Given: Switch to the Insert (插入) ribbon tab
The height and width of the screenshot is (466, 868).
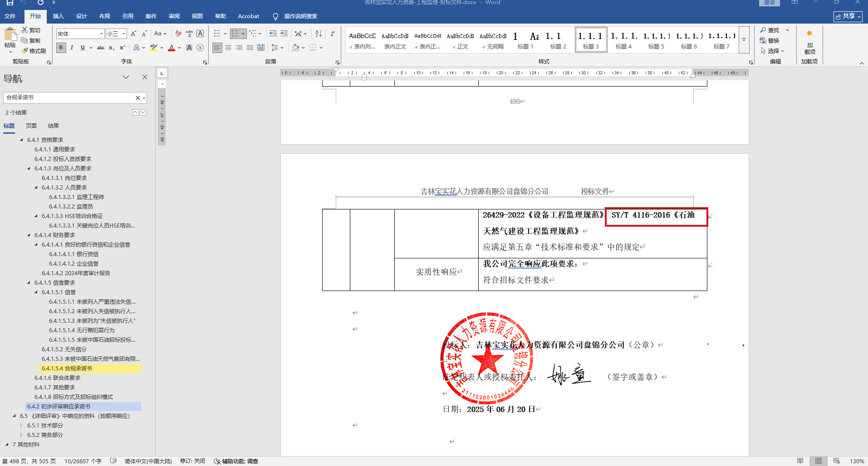Looking at the screenshot, I should click(x=58, y=16).
